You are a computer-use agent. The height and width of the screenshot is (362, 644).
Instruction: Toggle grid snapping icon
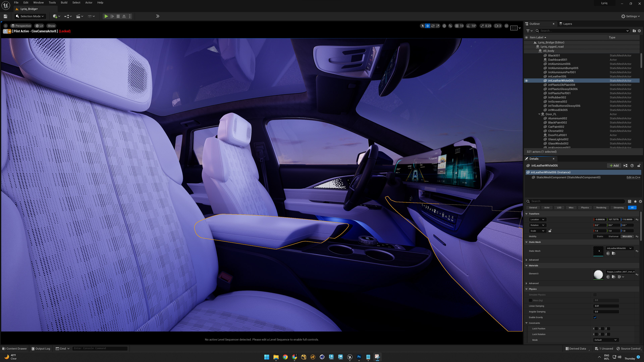pos(457,26)
